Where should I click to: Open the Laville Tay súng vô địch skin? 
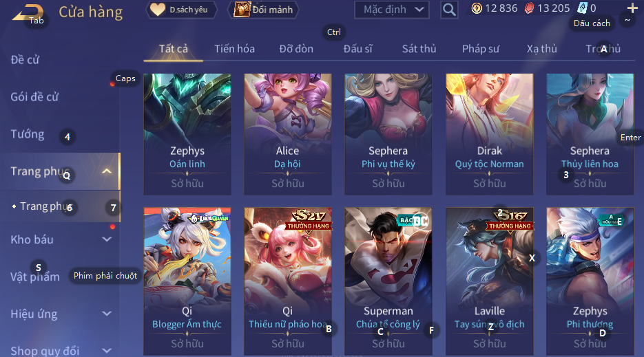click(489, 281)
